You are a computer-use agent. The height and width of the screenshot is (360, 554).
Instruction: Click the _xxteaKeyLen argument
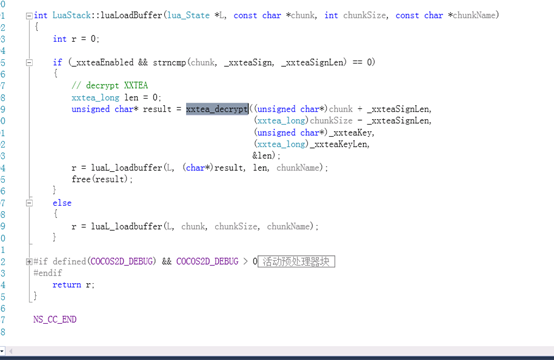coord(340,144)
